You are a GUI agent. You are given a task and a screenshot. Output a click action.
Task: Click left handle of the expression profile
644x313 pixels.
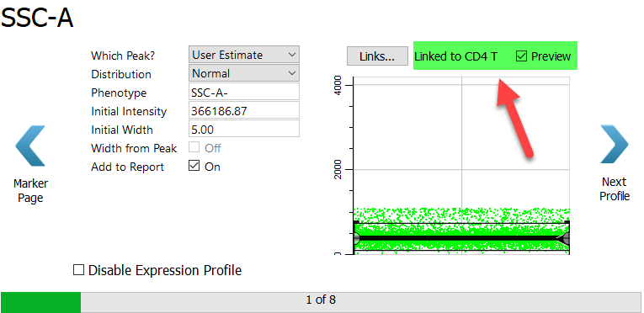pyautogui.click(x=356, y=238)
